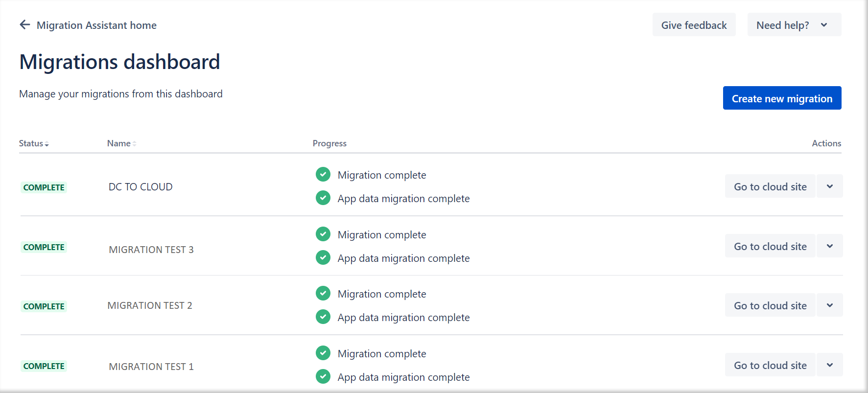Select the MIGRATION TEST 1 migration name

tap(151, 367)
